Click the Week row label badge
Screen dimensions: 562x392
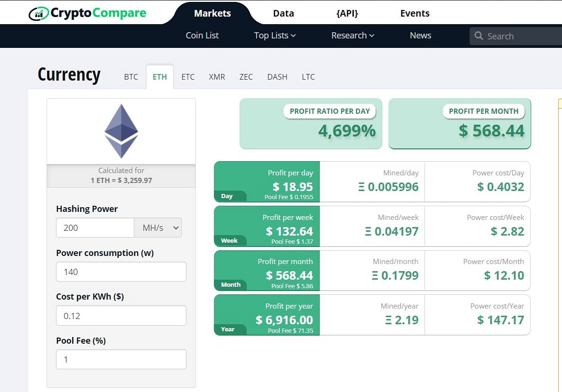click(229, 240)
